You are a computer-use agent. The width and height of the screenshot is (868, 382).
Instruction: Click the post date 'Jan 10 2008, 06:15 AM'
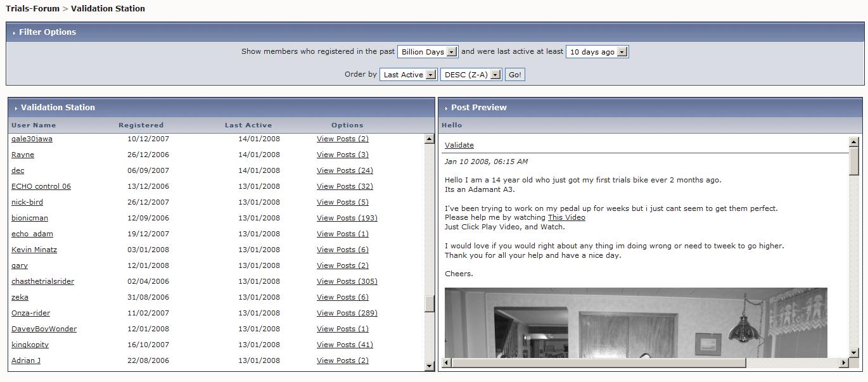(x=486, y=162)
